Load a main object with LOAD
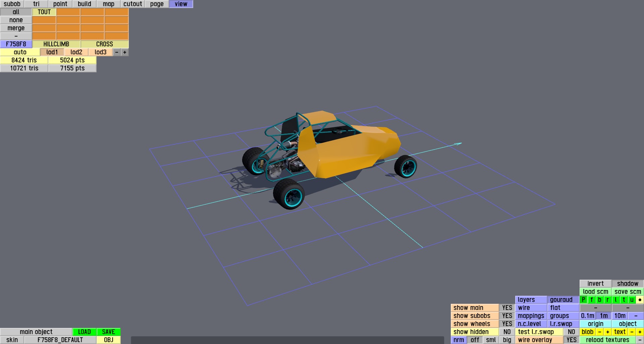 pyautogui.click(x=85, y=332)
